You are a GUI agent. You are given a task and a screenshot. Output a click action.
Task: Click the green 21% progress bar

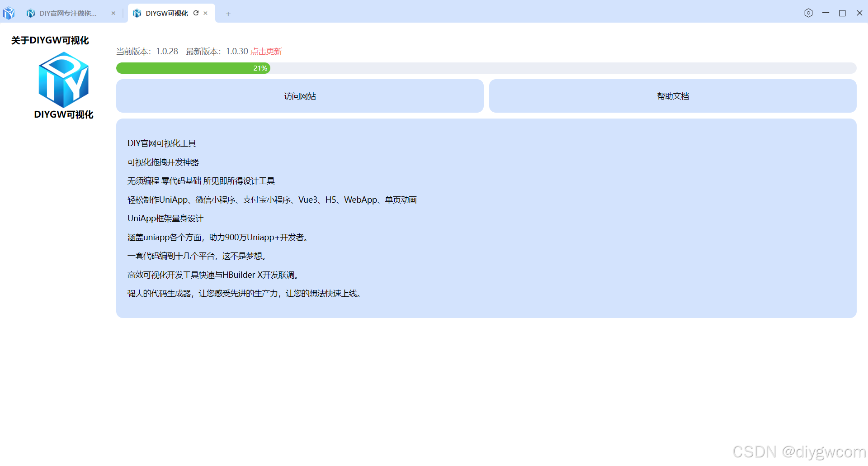click(x=193, y=68)
